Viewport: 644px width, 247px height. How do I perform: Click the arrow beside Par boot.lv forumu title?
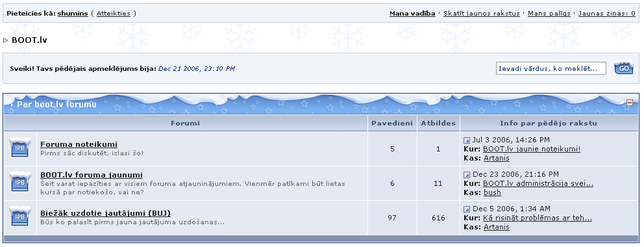(12, 105)
